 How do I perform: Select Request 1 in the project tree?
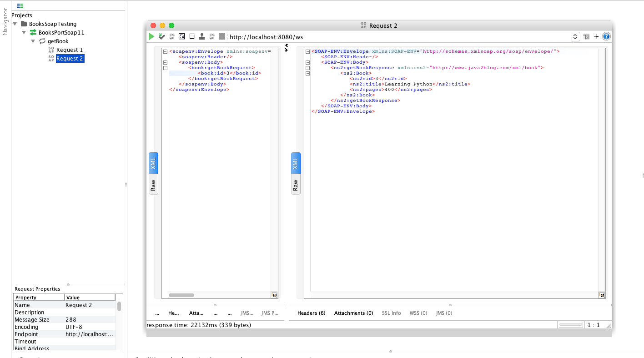tap(69, 50)
